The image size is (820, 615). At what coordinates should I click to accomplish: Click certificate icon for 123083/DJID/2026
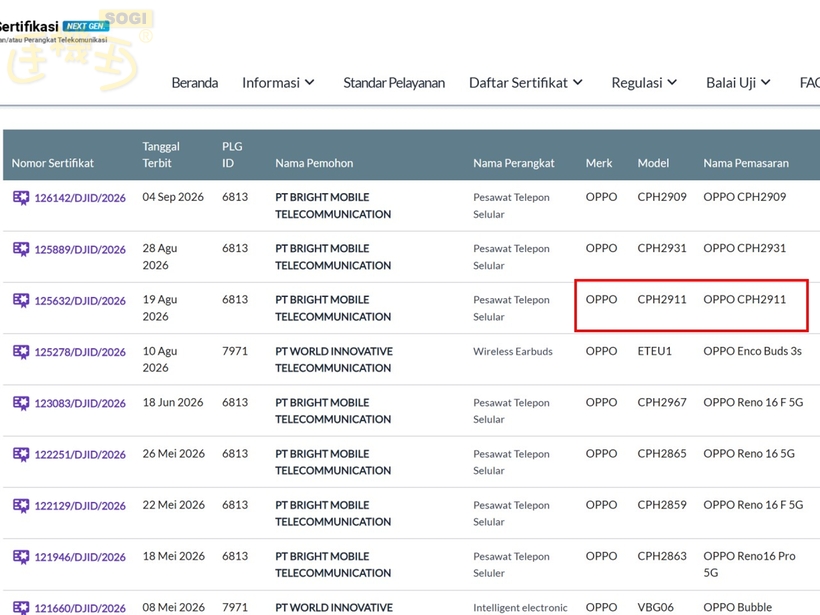(x=21, y=403)
